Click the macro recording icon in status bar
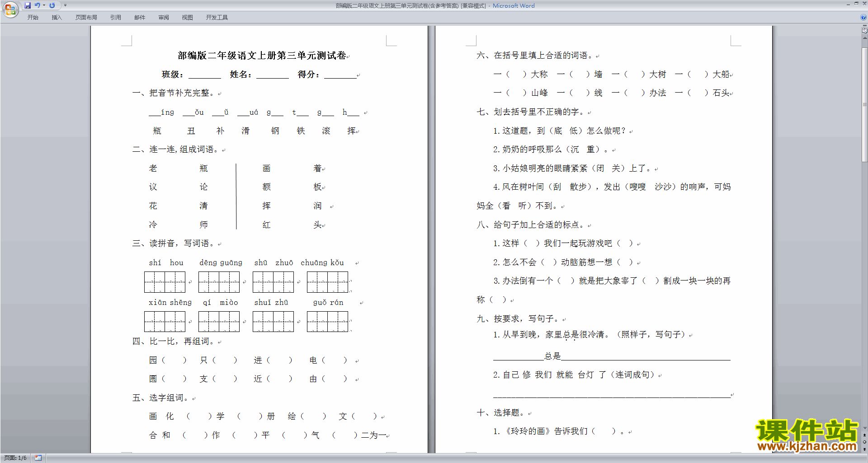This screenshot has width=868, height=463. pos(38,458)
